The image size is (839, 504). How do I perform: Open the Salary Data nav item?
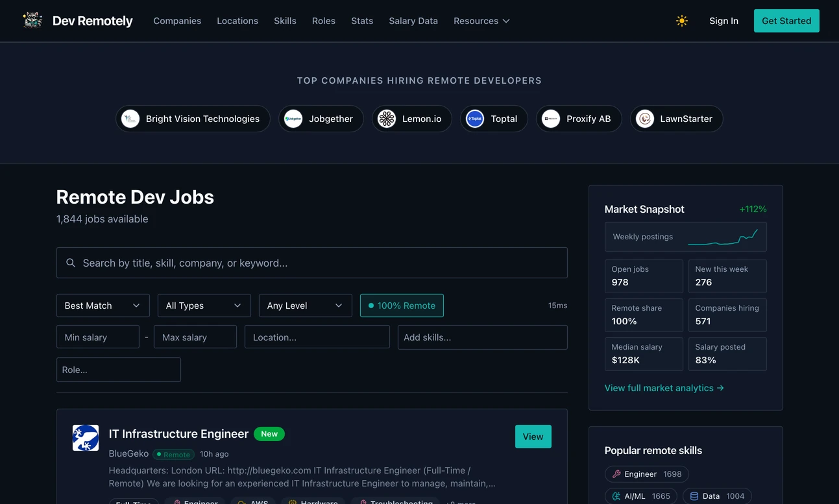tap(413, 21)
